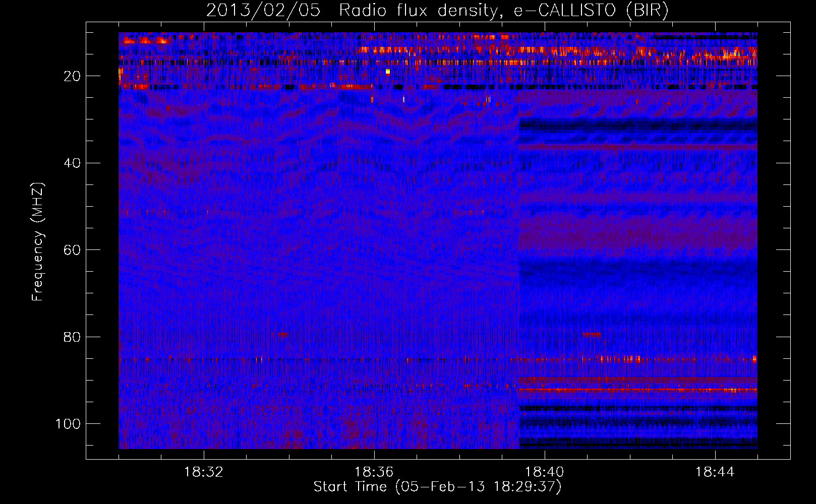Click the '40' frequency tick label
This screenshot has height=504, width=816.
pyautogui.click(x=72, y=163)
